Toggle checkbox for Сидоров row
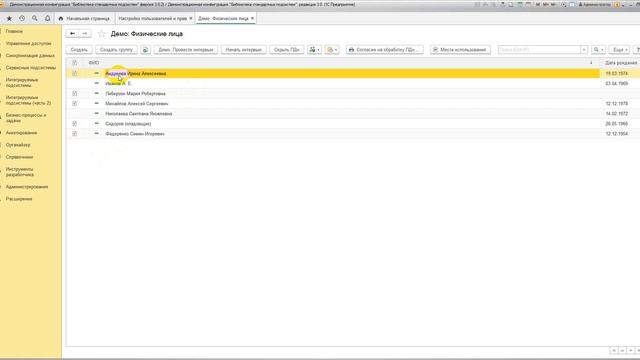This screenshot has height=360, width=640. click(74, 124)
